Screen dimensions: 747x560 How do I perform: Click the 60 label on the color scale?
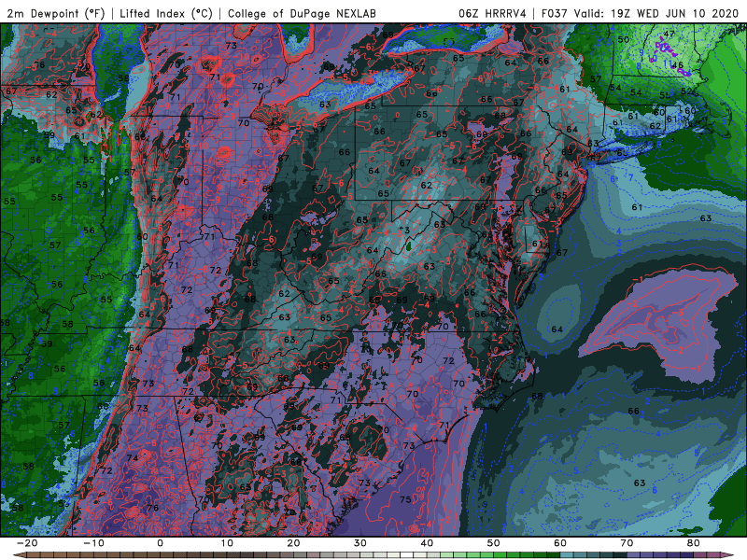[x=560, y=543]
